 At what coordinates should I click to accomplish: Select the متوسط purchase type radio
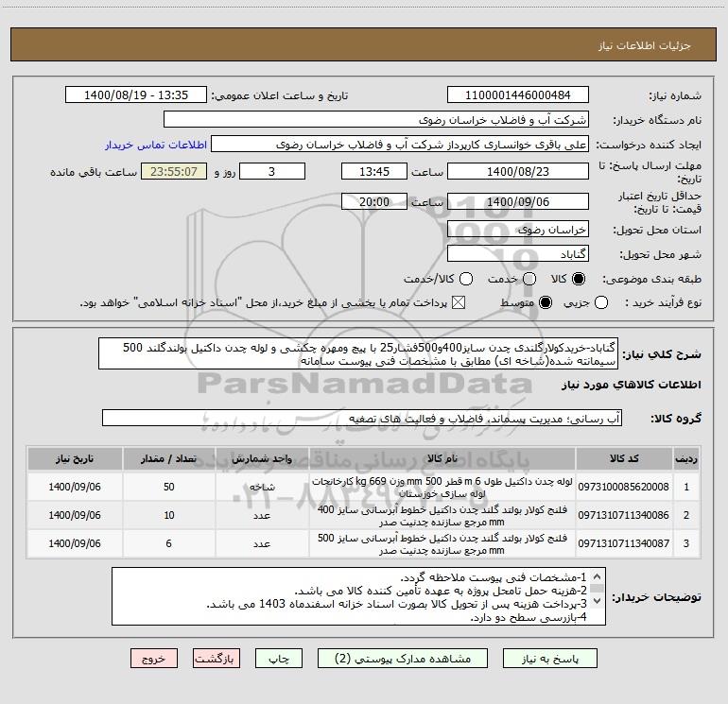point(546,302)
